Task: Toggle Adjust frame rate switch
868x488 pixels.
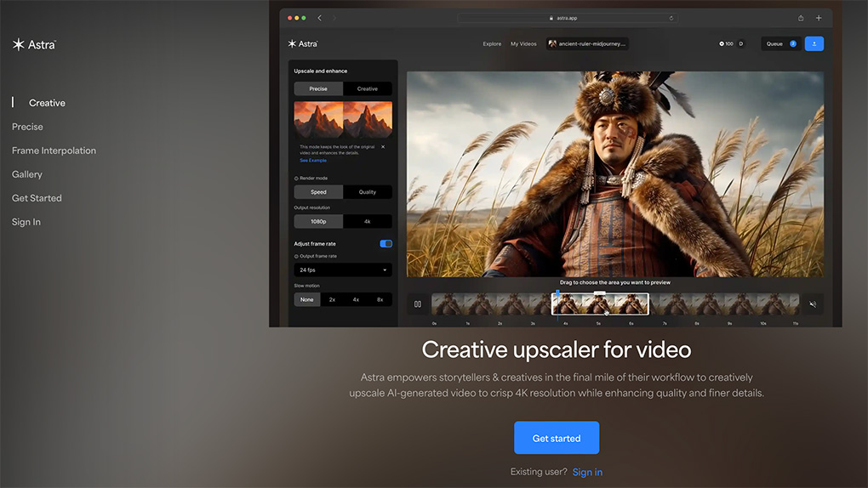Action: 385,243
